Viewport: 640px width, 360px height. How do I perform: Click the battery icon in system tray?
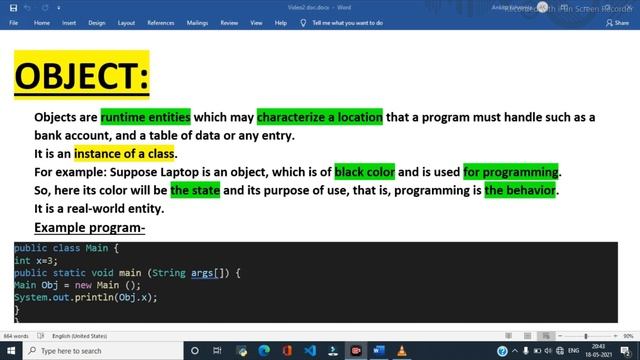[x=537, y=351]
